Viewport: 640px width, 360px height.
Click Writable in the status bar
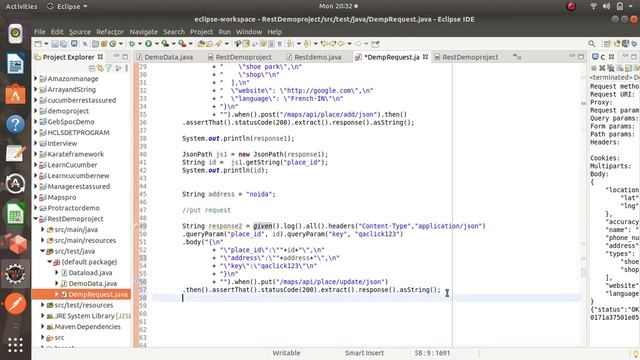tap(286, 353)
